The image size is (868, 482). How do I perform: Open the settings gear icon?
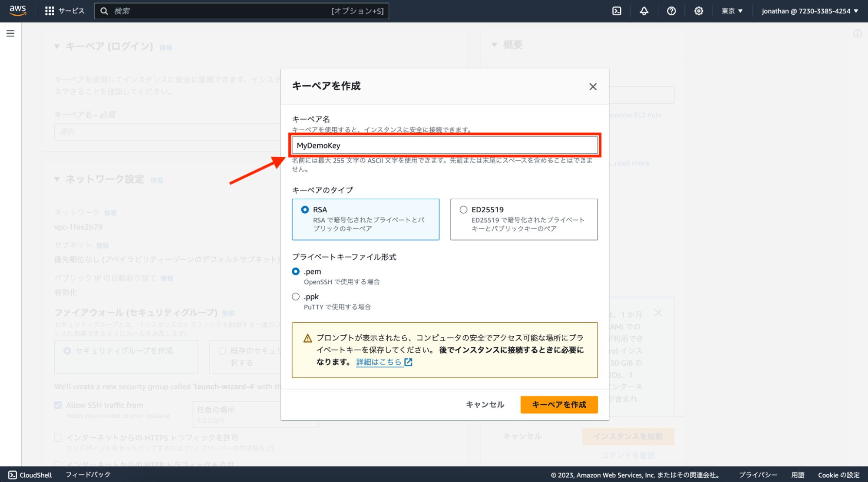698,11
